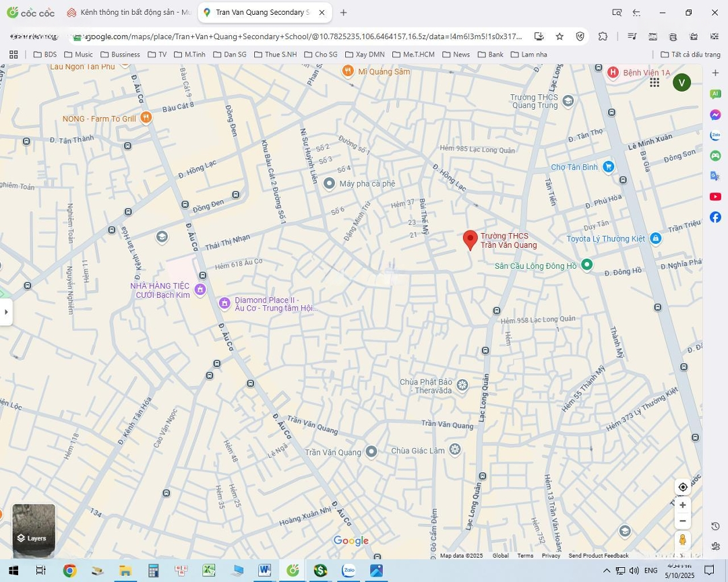The width and height of the screenshot is (728, 582).
Task: Bookmark this page with the star icon
Action: tap(559, 36)
